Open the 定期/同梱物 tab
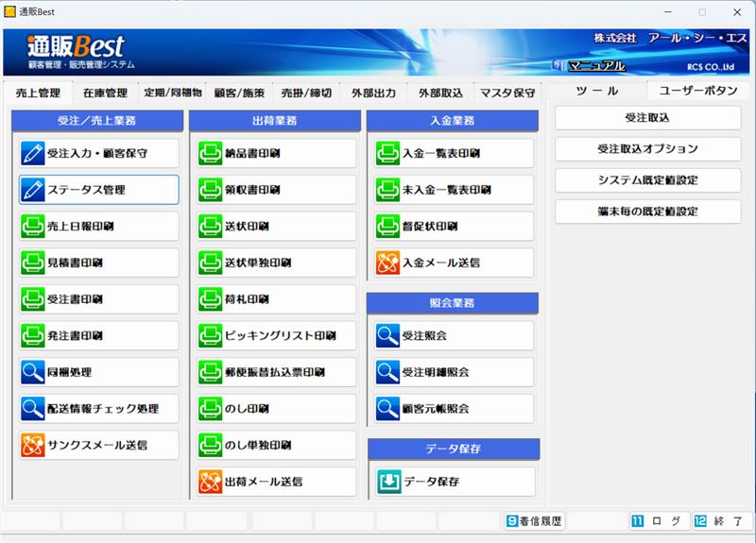The width and height of the screenshot is (756, 543). click(173, 93)
